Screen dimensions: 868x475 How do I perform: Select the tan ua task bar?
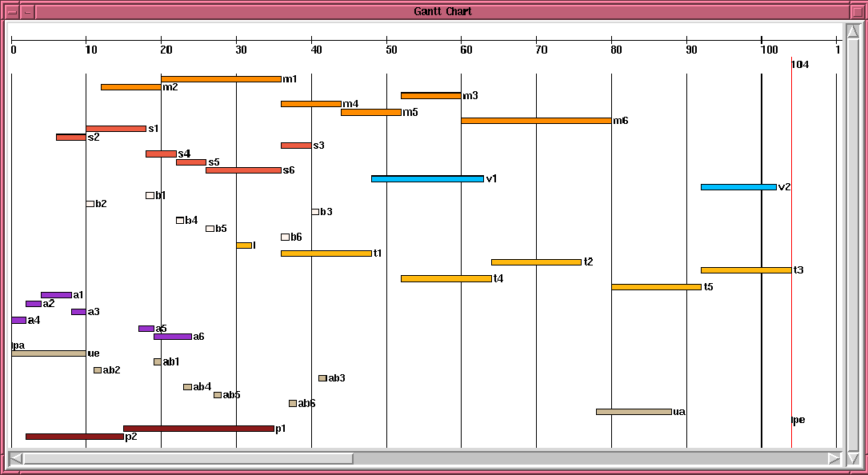point(634,412)
